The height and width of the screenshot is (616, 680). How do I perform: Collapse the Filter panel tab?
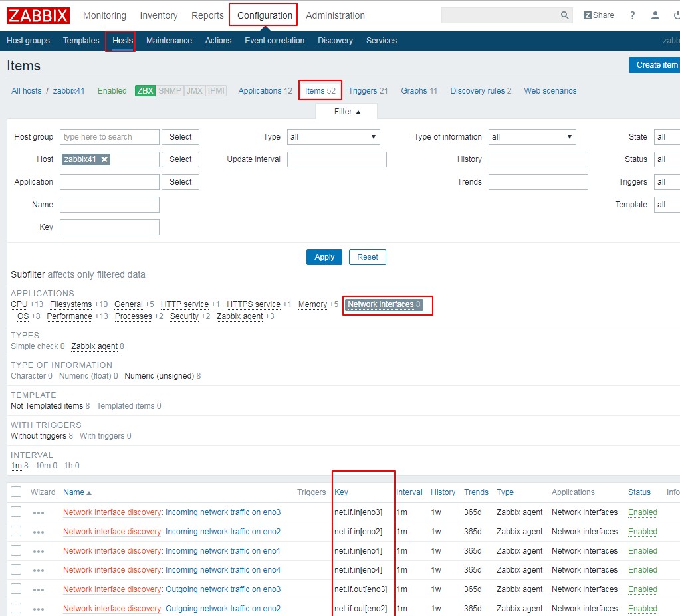coord(346,112)
